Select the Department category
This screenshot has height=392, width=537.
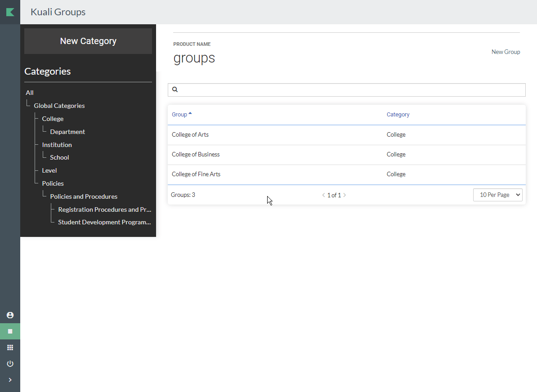click(x=67, y=132)
